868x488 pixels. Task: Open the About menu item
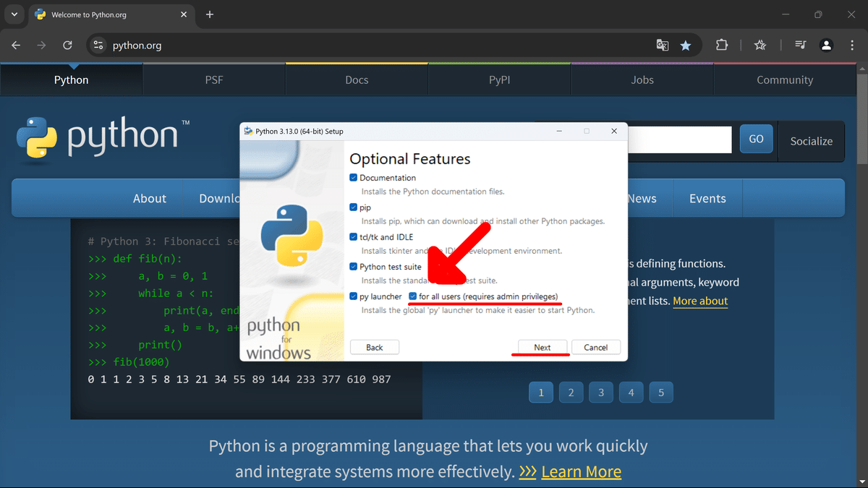[x=150, y=198]
